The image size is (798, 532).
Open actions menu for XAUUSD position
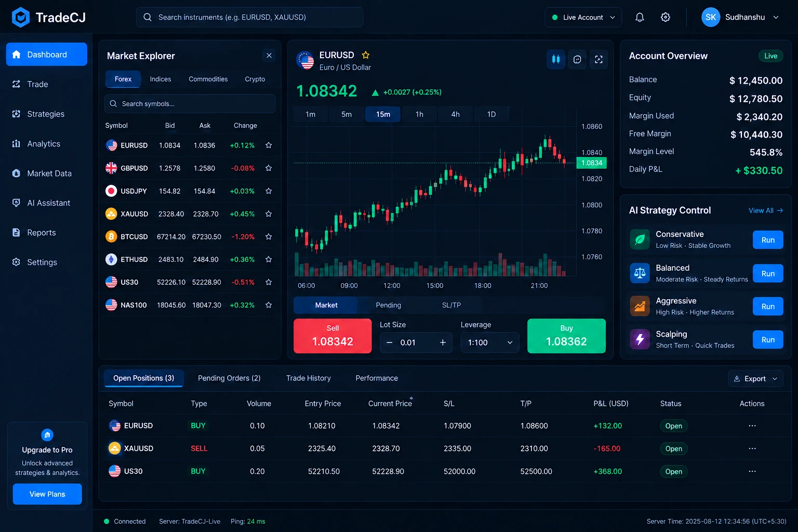752,448
